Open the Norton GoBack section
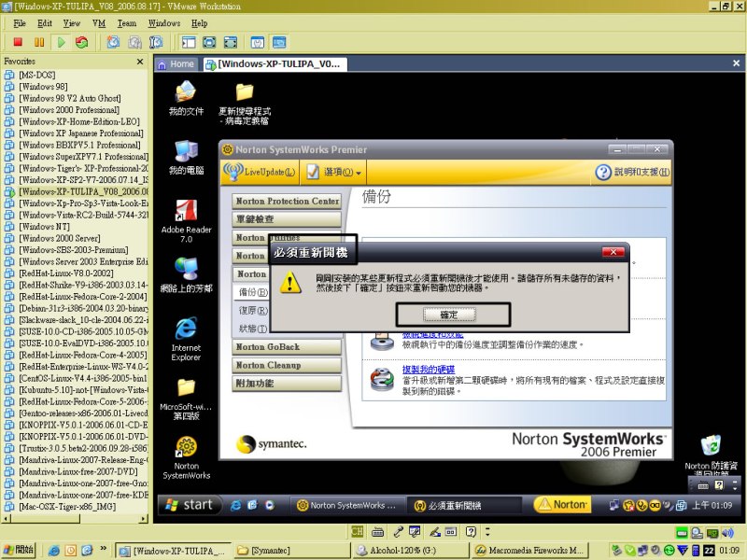 pos(288,346)
